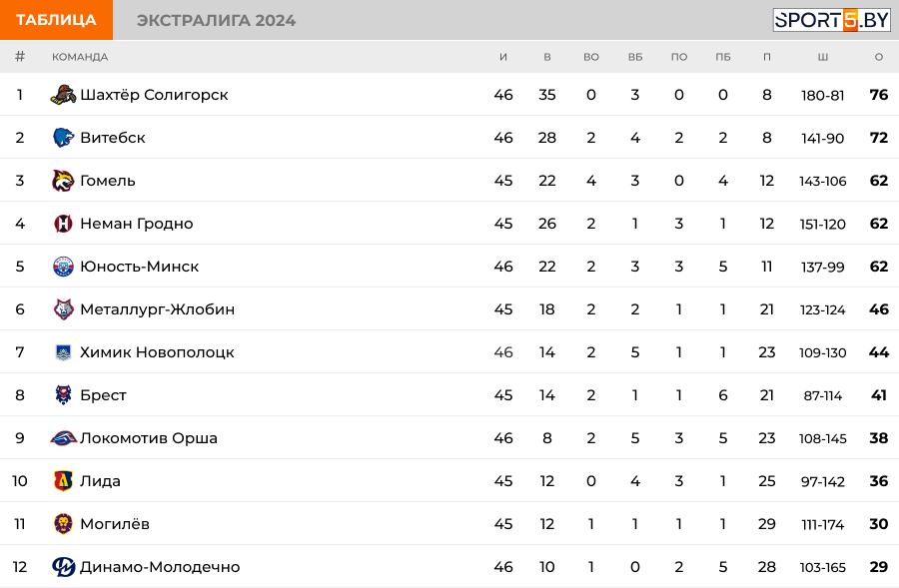Click the Витебск bear logo icon
This screenshot has height=588, width=899.
tap(63, 138)
